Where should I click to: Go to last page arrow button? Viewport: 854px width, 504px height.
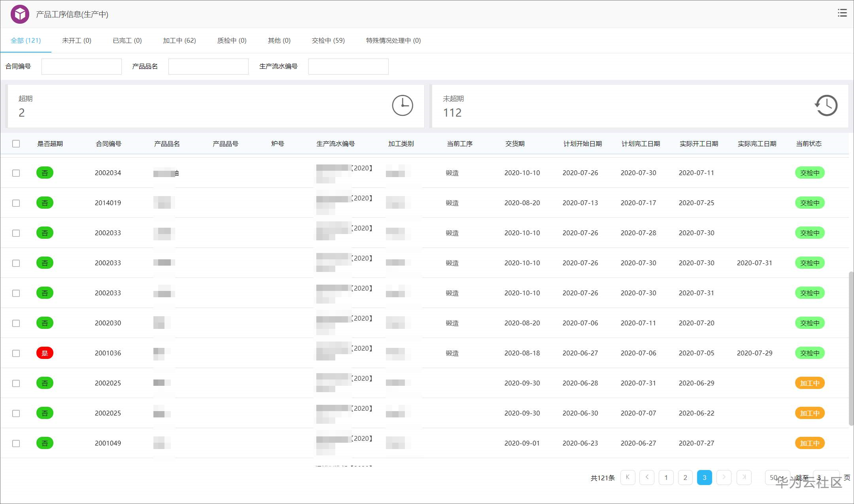[744, 478]
